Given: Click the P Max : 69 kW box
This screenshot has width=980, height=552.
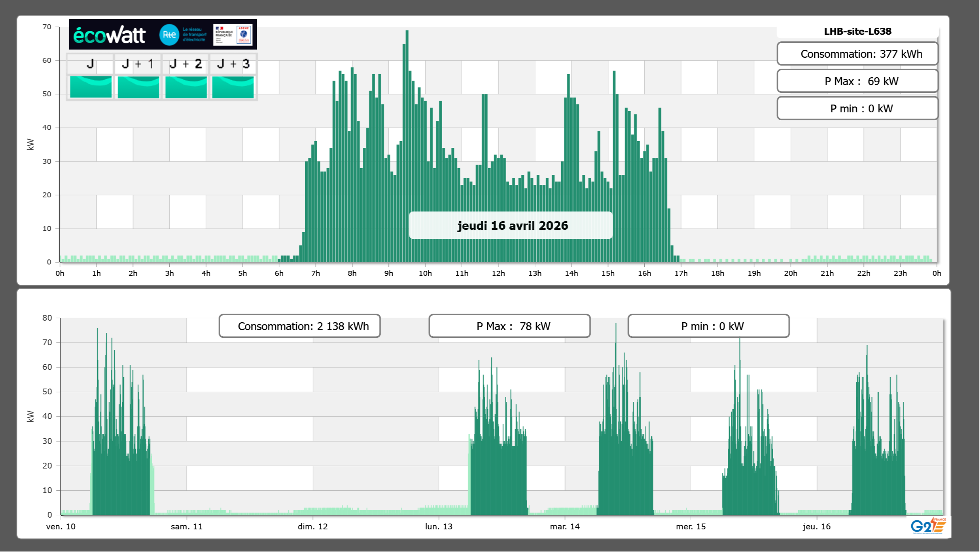Looking at the screenshot, I should [x=857, y=81].
